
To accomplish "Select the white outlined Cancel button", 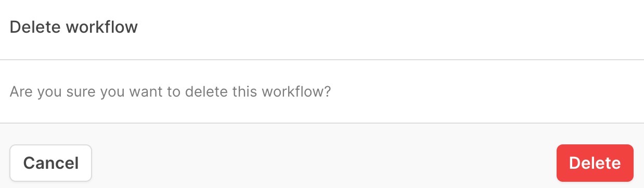I will [x=51, y=163].
